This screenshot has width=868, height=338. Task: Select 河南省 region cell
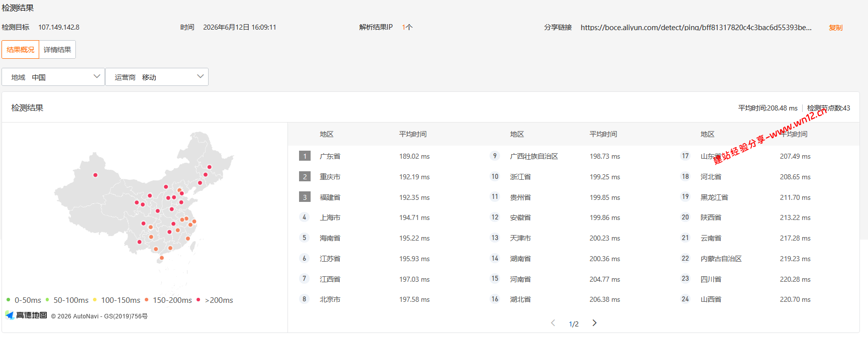520,279
